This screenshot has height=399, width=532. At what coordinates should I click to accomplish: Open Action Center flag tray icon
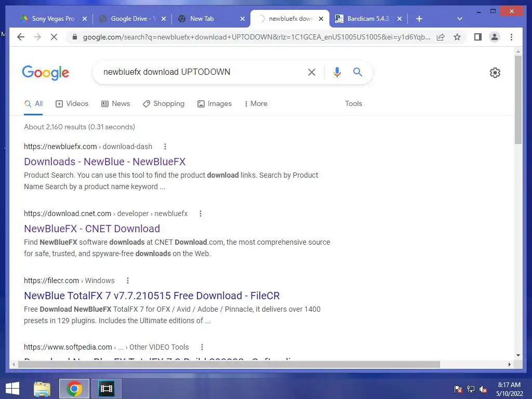458,389
